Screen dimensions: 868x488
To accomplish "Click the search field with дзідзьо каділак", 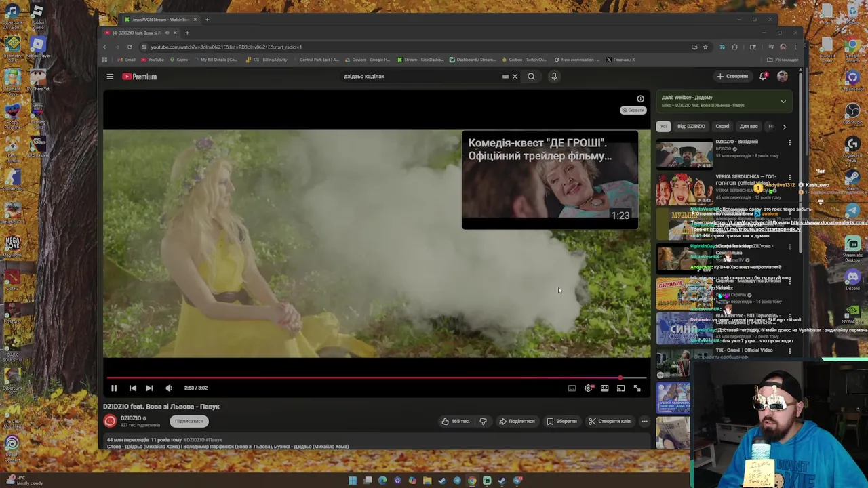I will [x=420, y=77].
